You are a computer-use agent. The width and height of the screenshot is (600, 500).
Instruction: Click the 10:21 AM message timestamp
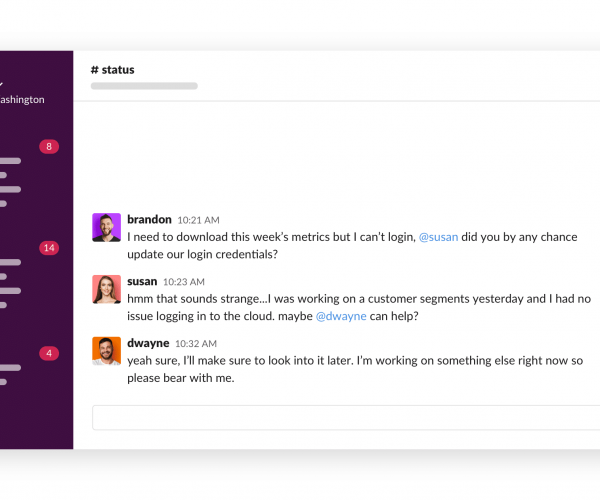point(198,220)
